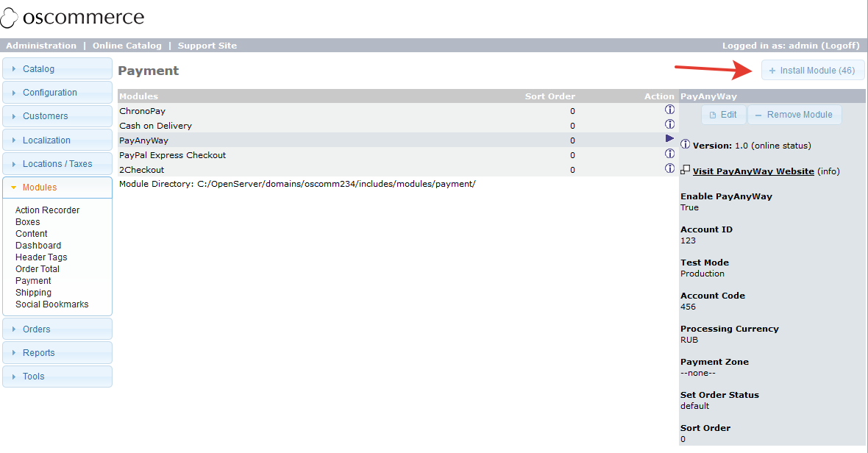Screen dimensions: 868x453
Task: Click the Action column header
Action: click(659, 96)
